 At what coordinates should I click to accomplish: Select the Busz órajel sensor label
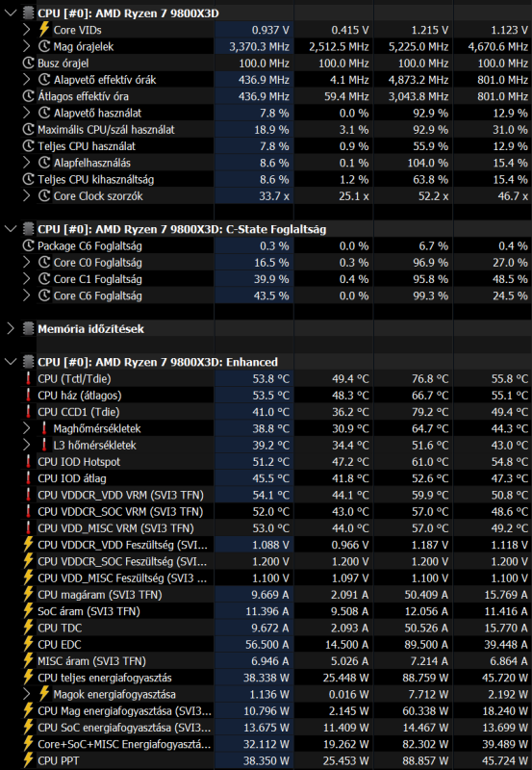(63, 64)
